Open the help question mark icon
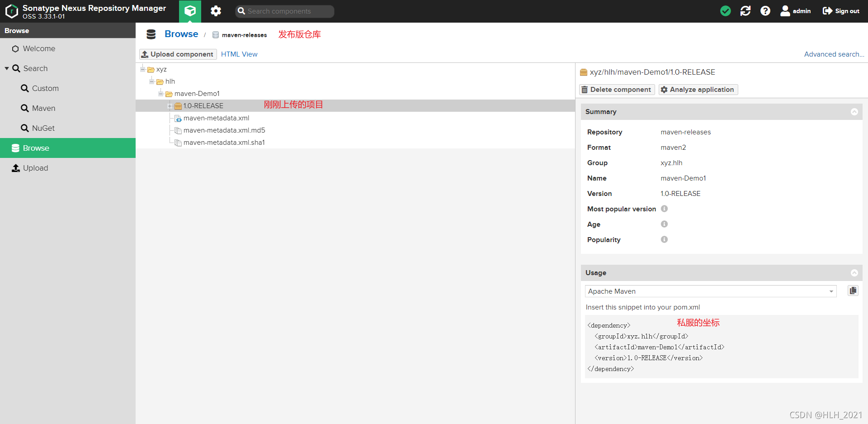The height and width of the screenshot is (424, 868). (x=765, y=11)
